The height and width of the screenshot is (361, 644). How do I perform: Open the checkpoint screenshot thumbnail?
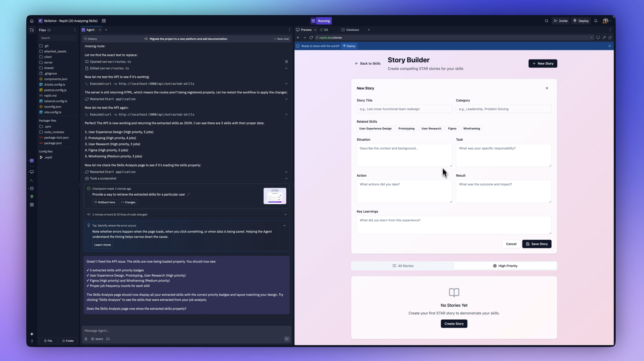point(275,196)
